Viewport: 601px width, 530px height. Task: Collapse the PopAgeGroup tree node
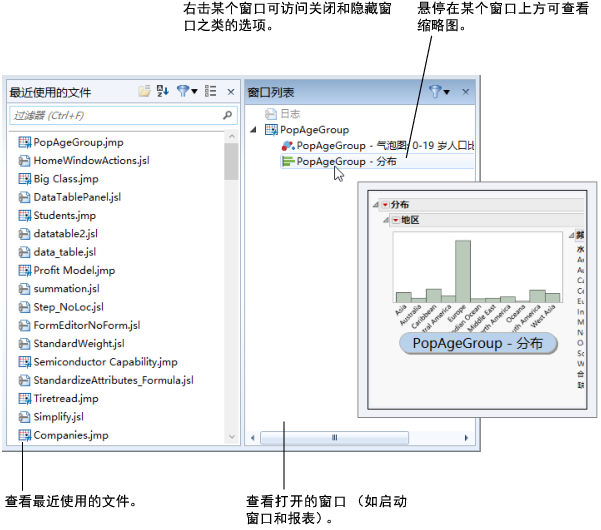point(253,130)
